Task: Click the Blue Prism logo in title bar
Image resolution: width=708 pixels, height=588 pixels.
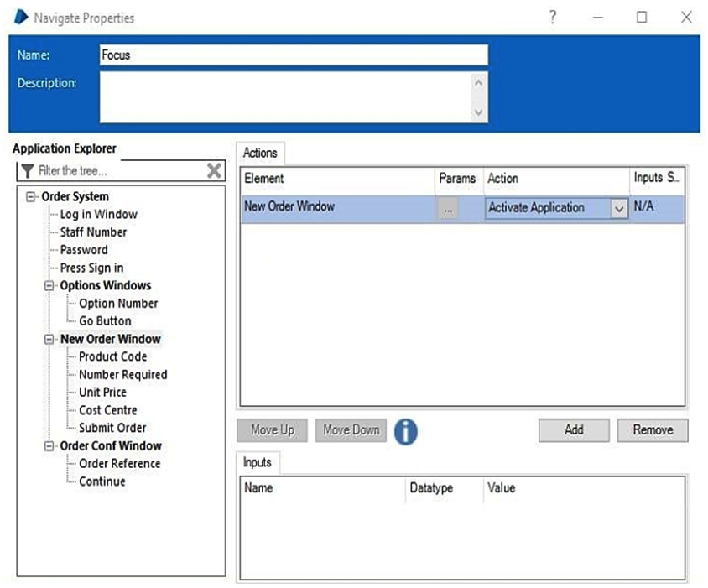Action: coord(21,17)
